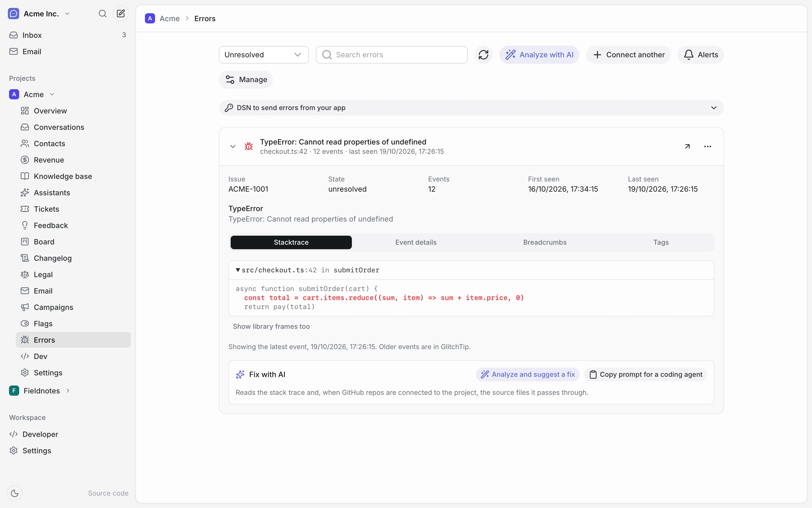This screenshot has height=508, width=812.
Task: Click the compose new message icon
Action: 120,14
